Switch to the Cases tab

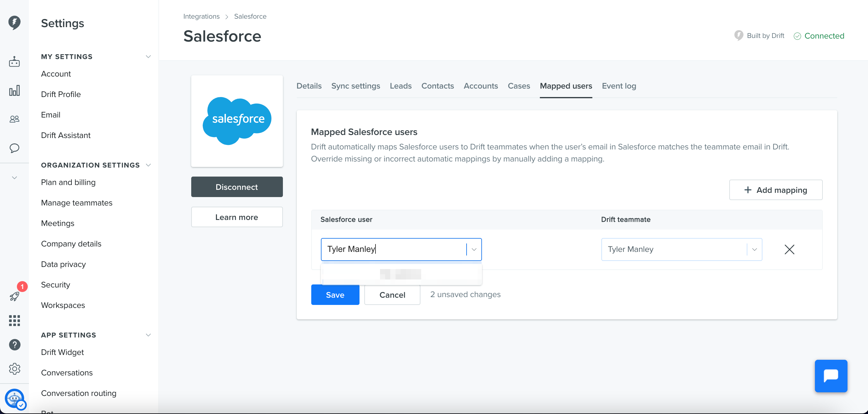pos(518,86)
